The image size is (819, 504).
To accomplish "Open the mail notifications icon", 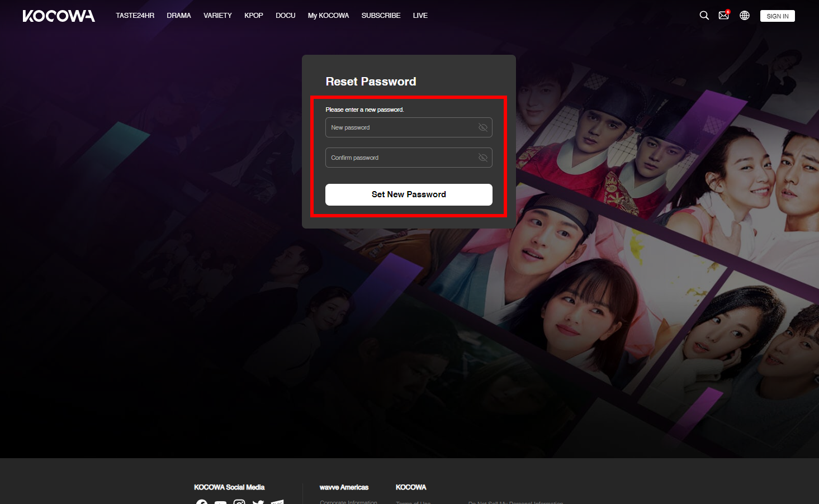I will (x=724, y=15).
